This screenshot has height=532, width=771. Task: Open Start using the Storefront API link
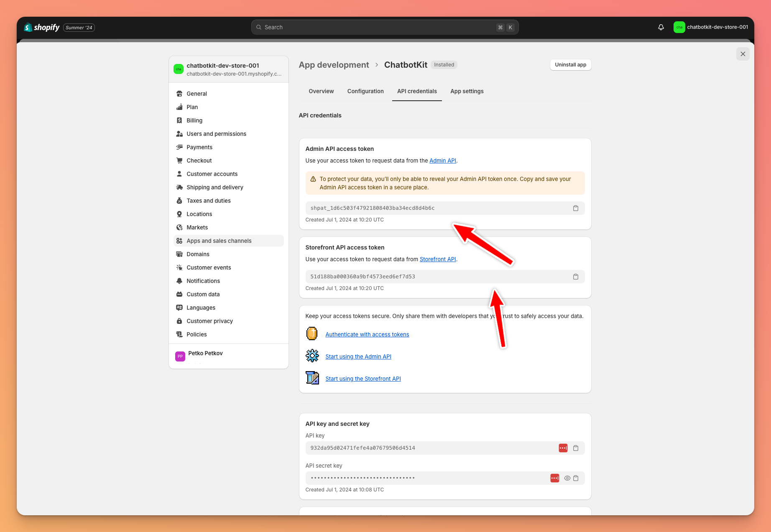(363, 379)
